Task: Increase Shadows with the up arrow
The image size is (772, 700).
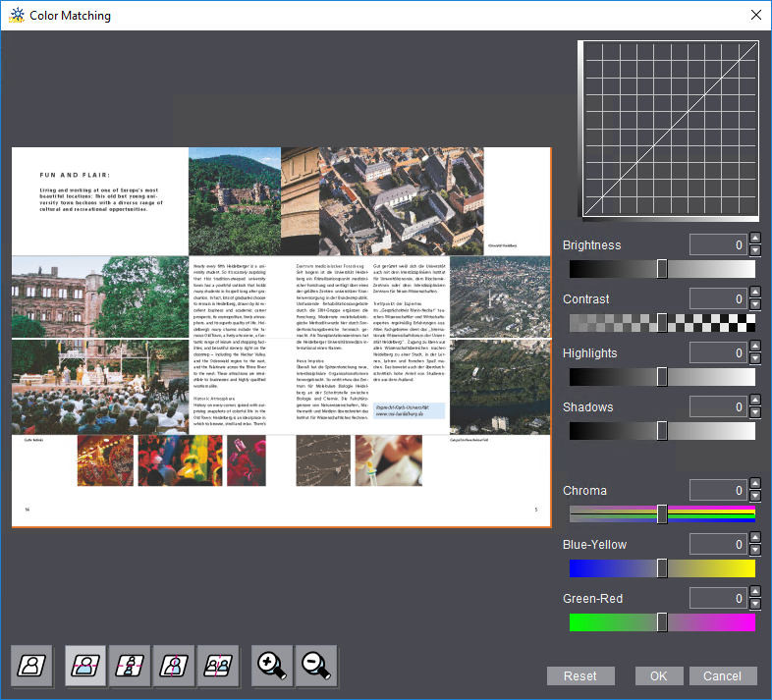Action: pos(754,401)
